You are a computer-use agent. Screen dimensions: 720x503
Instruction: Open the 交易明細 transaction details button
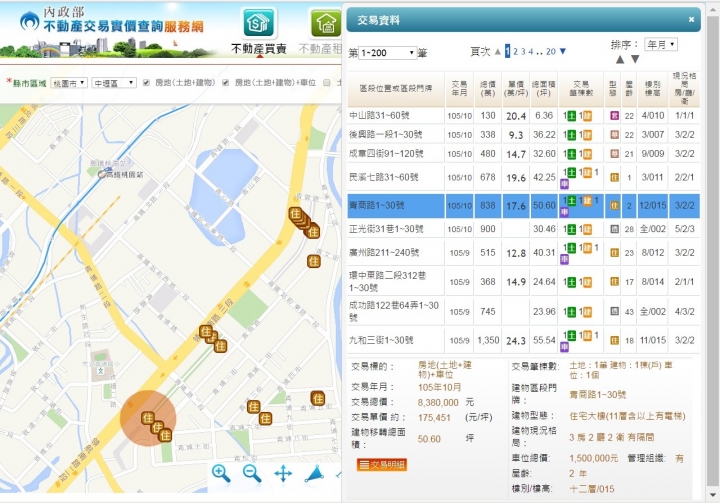tap(382, 465)
